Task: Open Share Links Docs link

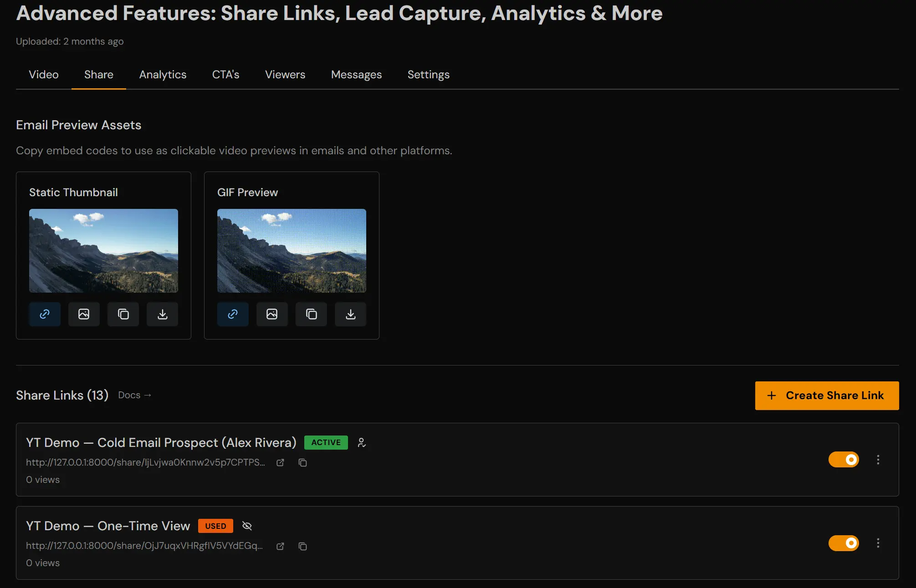Action: point(134,395)
